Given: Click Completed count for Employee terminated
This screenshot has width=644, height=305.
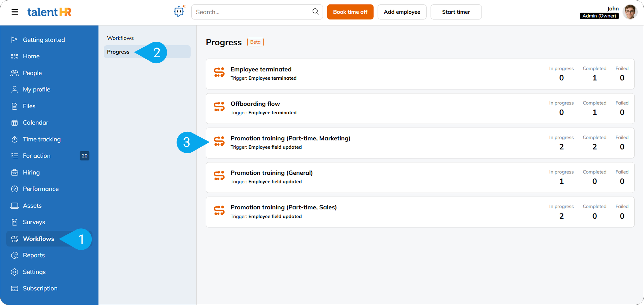Looking at the screenshot, I should (594, 78).
